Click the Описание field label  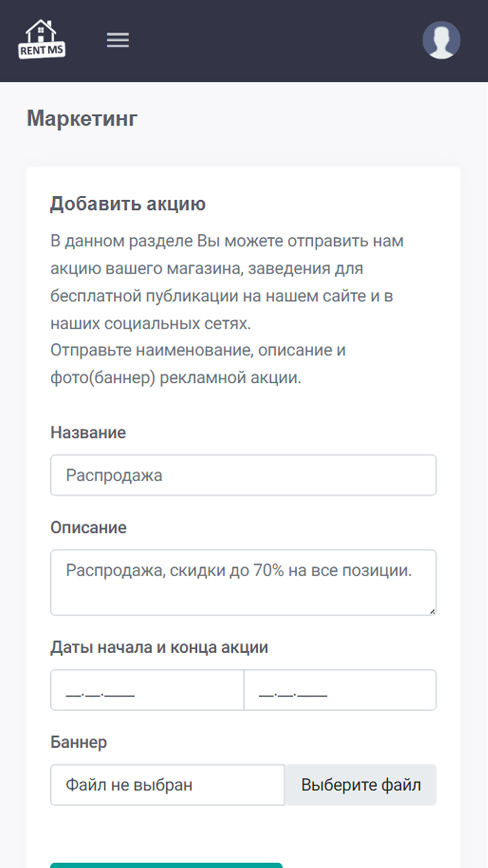point(89,527)
